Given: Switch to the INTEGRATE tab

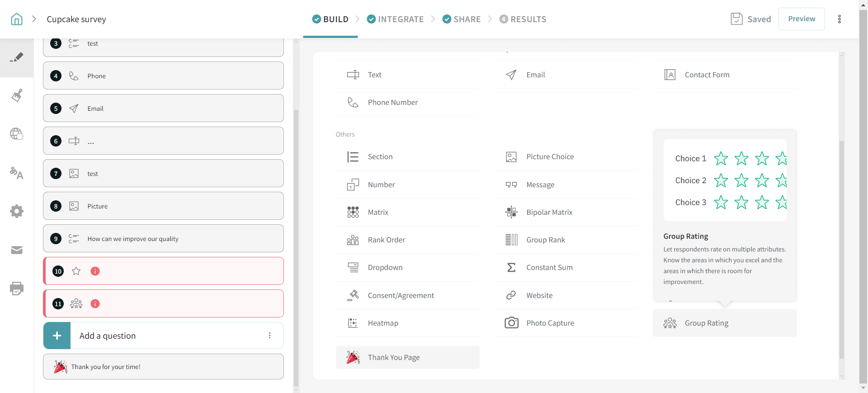Looking at the screenshot, I should click(395, 19).
